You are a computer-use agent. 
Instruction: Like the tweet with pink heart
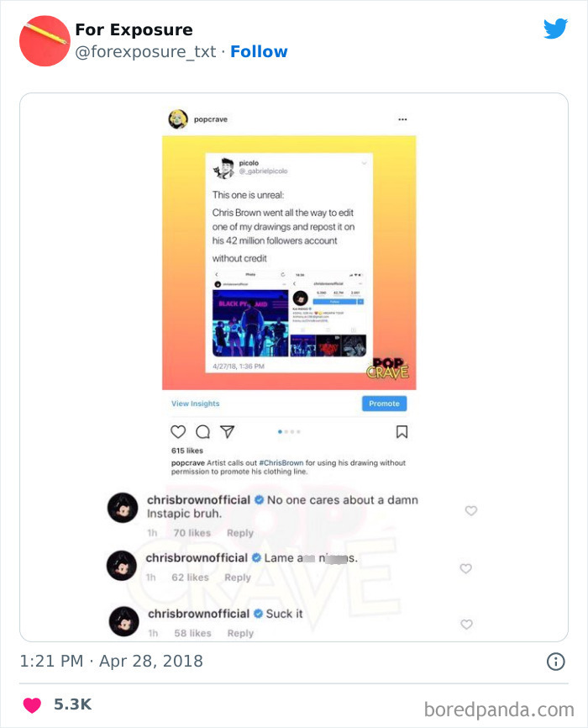point(32,704)
